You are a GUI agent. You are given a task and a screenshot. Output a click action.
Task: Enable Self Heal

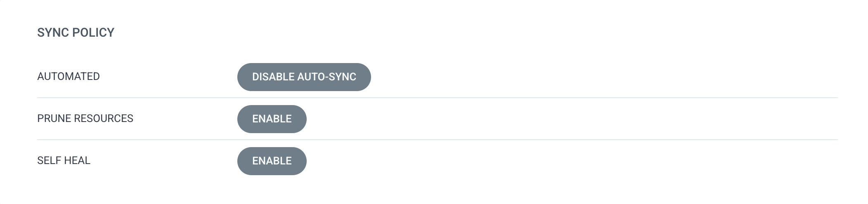pos(272,161)
